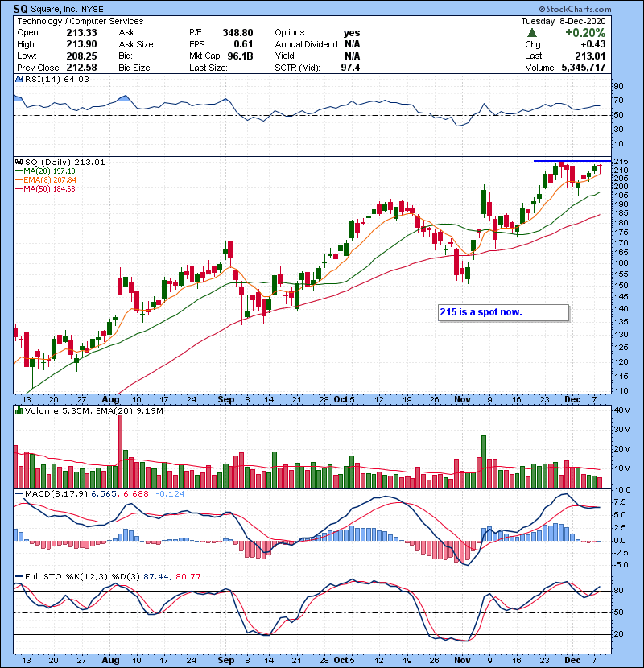Click the Sep label on price chart axis
644x668 pixels.
point(226,400)
